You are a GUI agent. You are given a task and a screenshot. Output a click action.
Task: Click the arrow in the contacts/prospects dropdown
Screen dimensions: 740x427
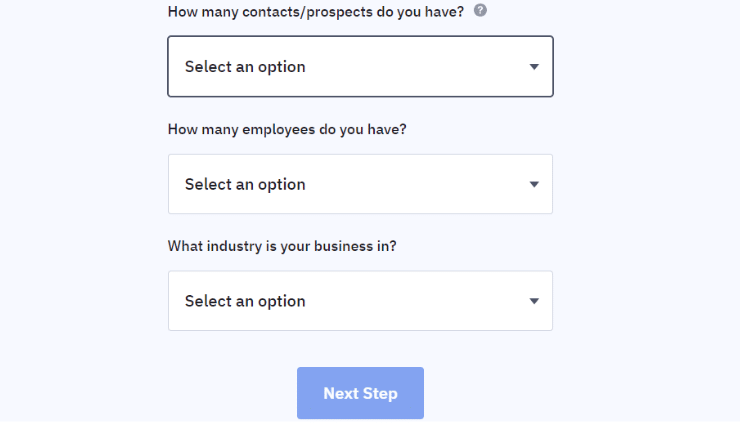click(x=534, y=67)
